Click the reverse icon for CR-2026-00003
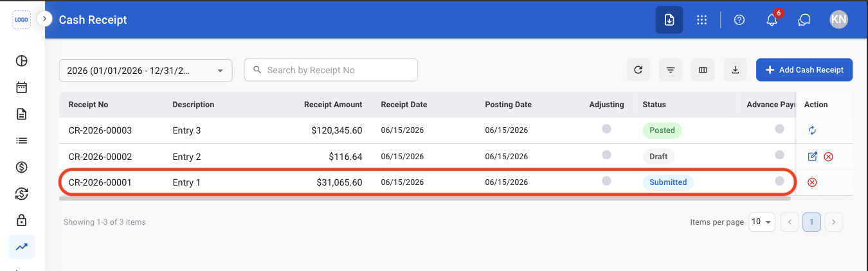Image resolution: width=868 pixels, height=271 pixels. click(812, 130)
